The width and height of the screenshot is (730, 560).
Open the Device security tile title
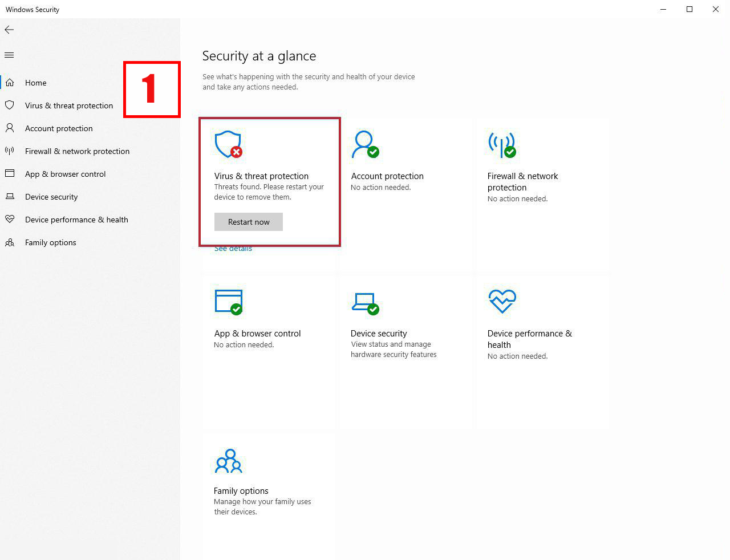379,334
